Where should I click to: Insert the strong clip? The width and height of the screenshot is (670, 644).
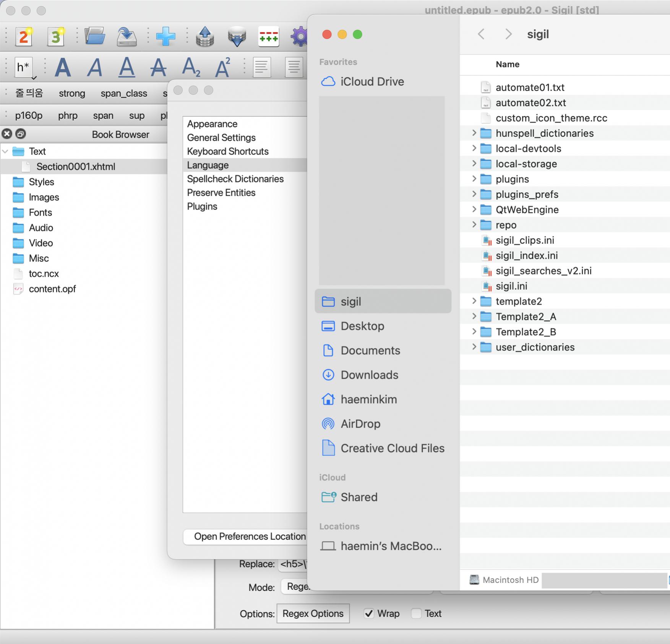point(72,93)
